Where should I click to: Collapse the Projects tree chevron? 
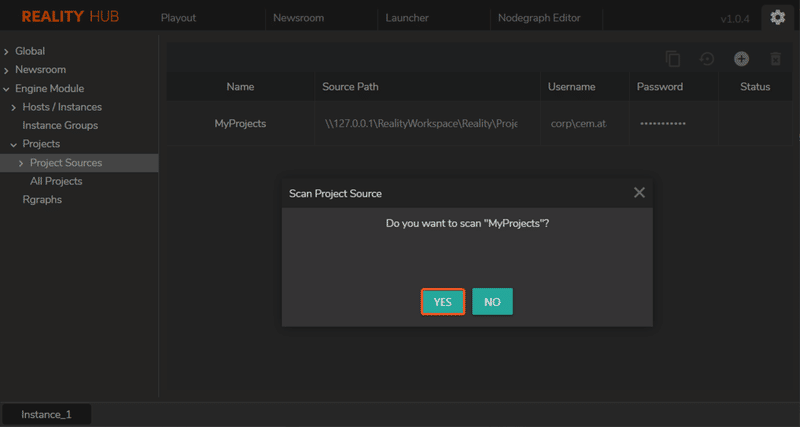pos(14,145)
